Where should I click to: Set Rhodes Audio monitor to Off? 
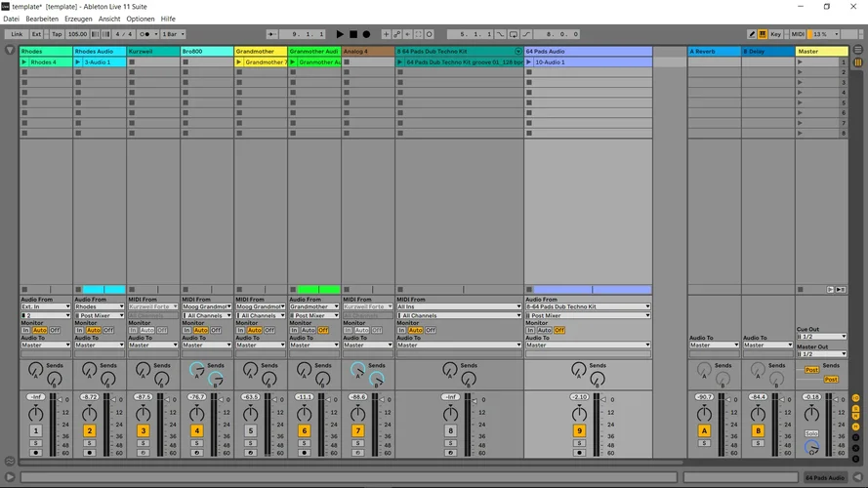point(108,330)
